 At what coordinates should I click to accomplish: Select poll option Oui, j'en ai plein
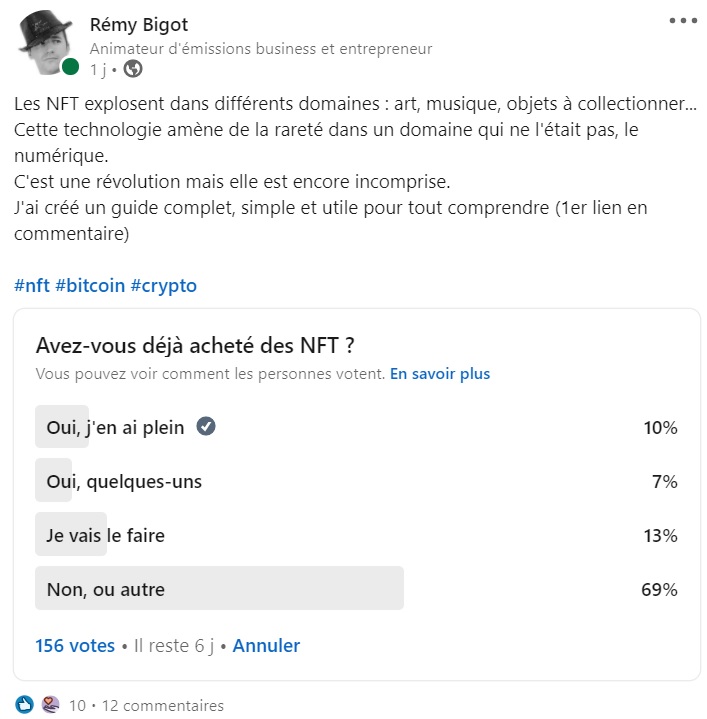[x=357, y=427]
